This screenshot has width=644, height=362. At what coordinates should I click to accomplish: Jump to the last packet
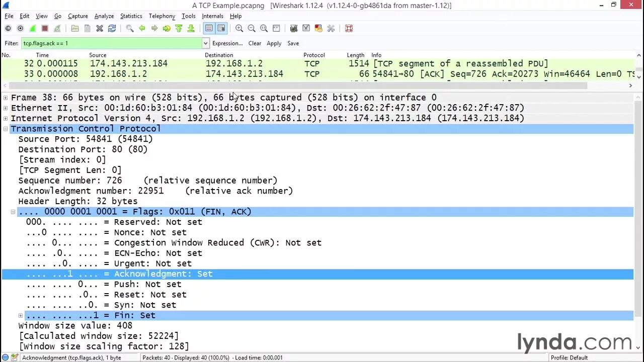point(191,28)
